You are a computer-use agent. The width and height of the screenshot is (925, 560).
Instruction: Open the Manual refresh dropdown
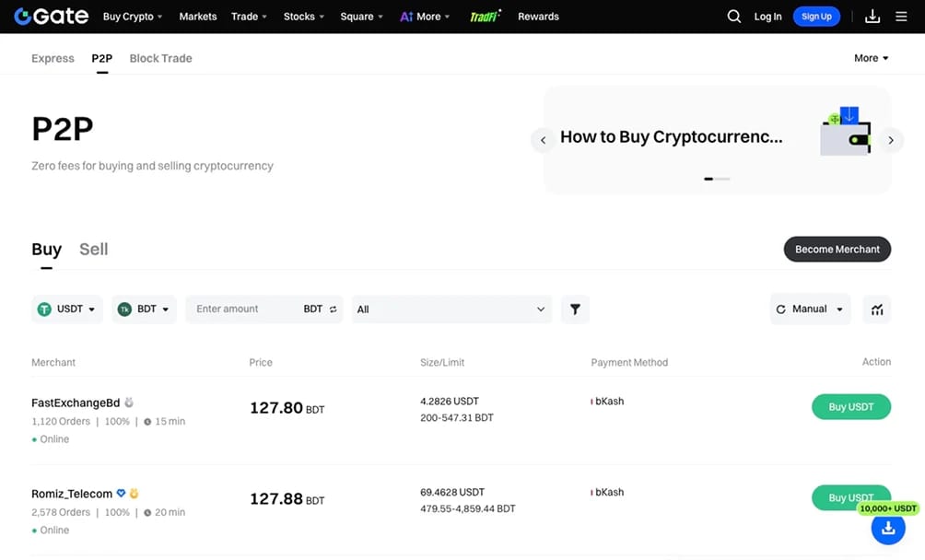[810, 309]
